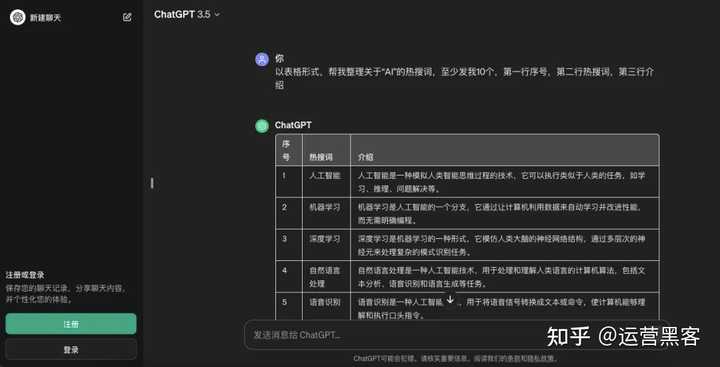
Task: Click the green 注册 button
Action: 71,324
